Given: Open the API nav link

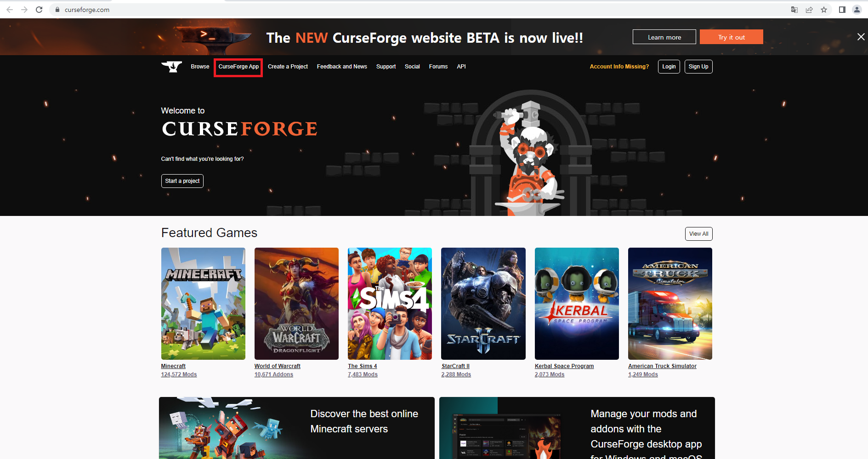Looking at the screenshot, I should (461, 67).
